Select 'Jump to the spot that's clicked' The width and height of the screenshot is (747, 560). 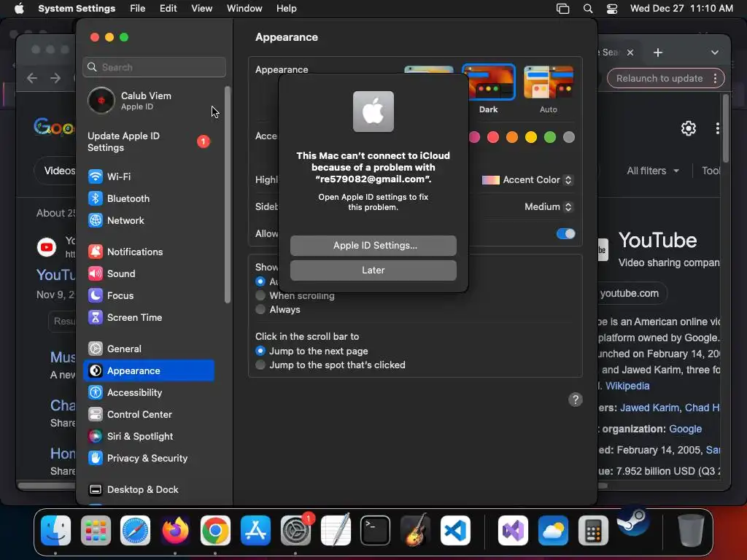(x=260, y=365)
